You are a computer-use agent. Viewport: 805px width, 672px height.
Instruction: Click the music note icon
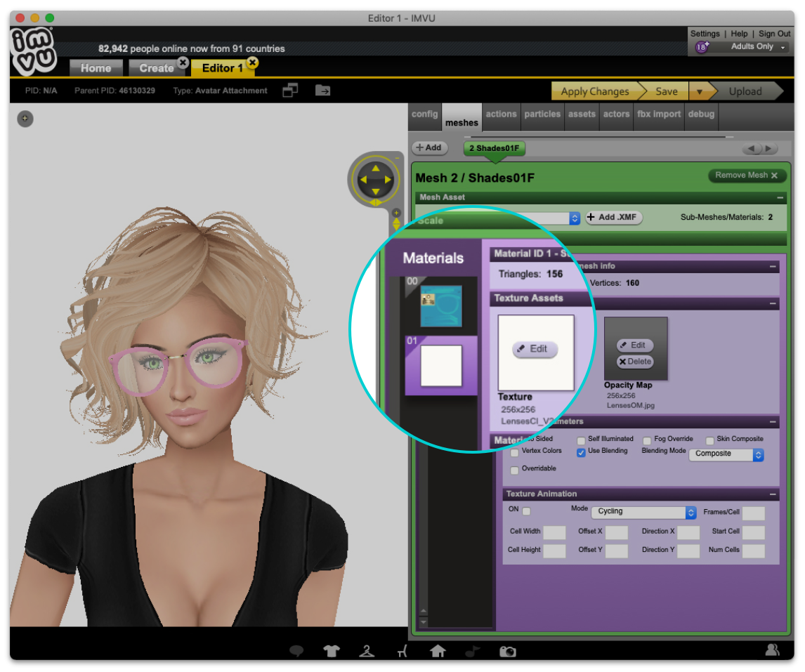(472, 651)
